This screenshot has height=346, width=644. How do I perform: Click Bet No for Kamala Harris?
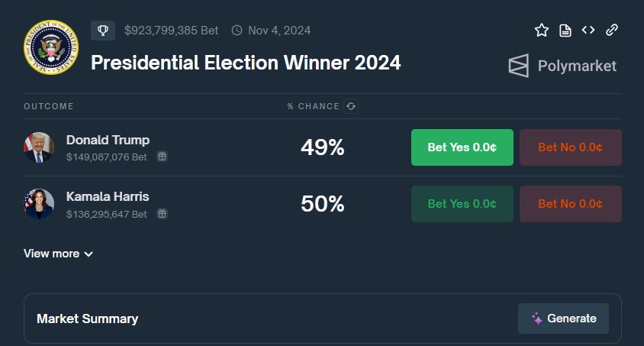571,204
